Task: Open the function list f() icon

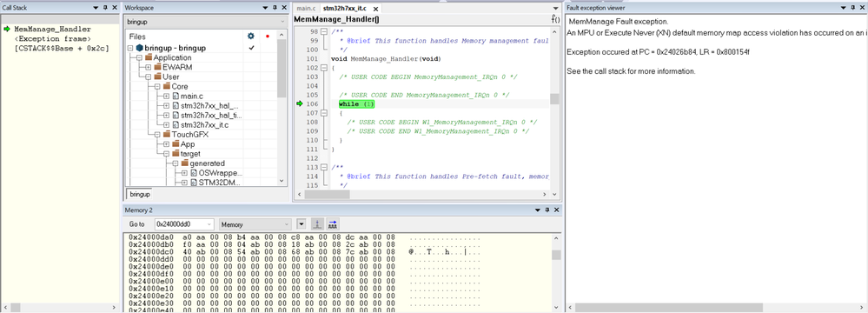Action: pyautogui.click(x=555, y=19)
